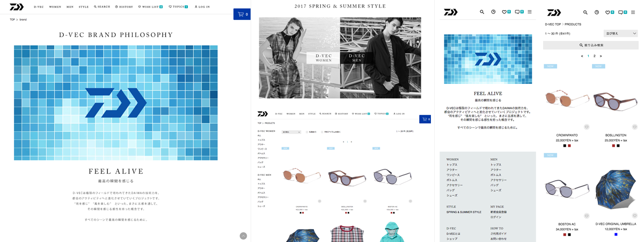
Task: Open the D-VEC MEN style banner
Action: 357,58
